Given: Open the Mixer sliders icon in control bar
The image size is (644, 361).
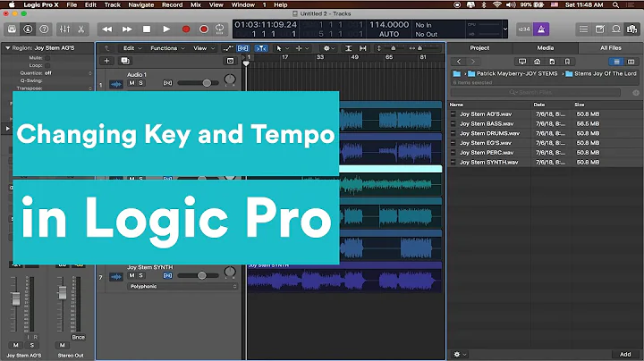Looking at the screenshot, I should click(64, 29).
